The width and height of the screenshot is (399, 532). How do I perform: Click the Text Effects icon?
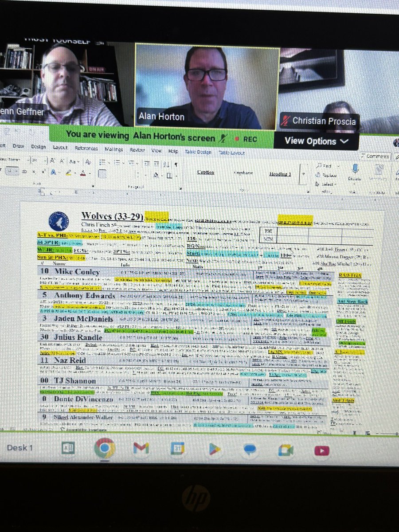point(53,172)
